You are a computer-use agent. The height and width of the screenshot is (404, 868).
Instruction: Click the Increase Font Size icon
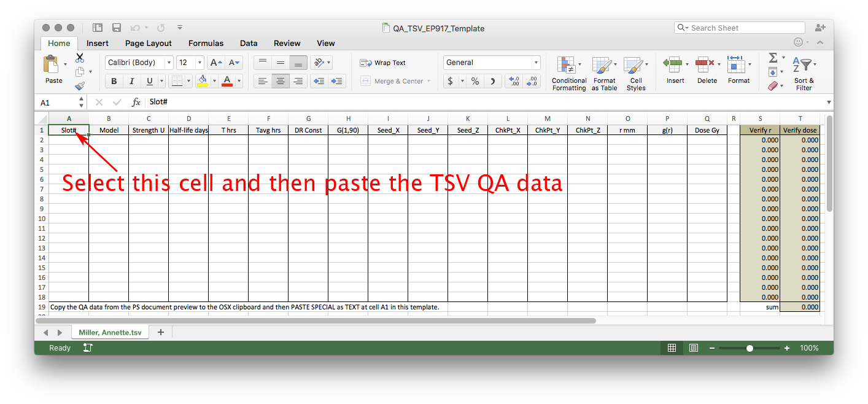click(x=215, y=63)
